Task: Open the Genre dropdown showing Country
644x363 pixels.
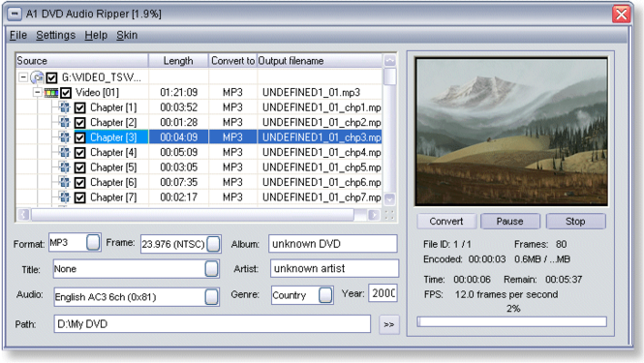Action: click(325, 295)
